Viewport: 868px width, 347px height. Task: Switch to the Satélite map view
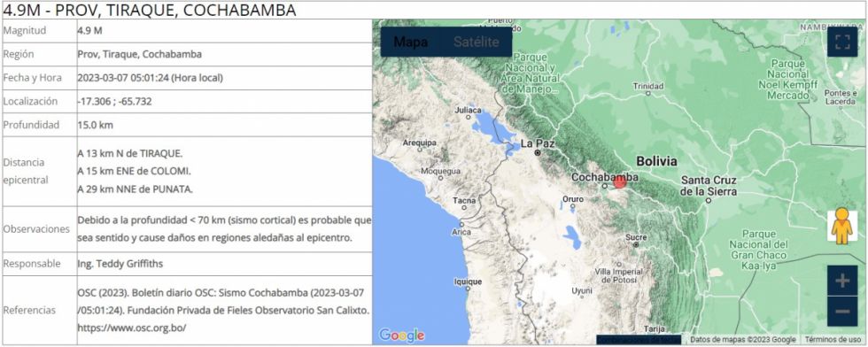(477, 42)
